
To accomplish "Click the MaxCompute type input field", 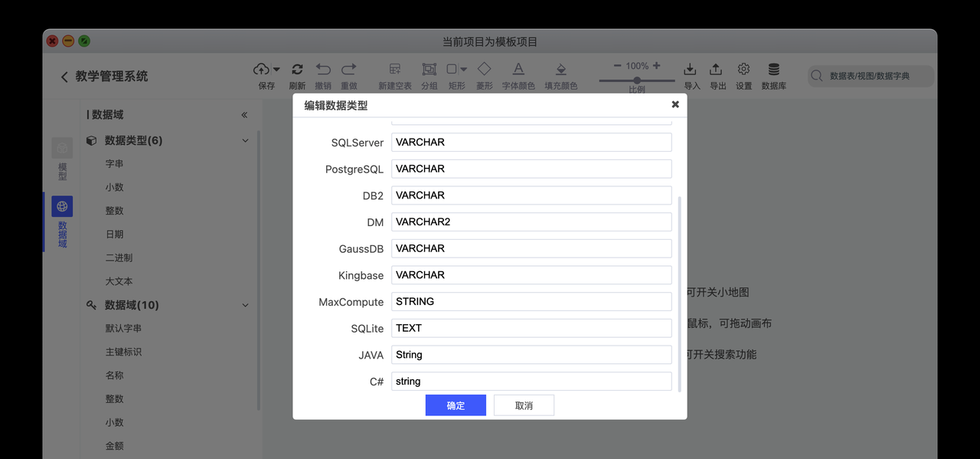I will [531, 301].
